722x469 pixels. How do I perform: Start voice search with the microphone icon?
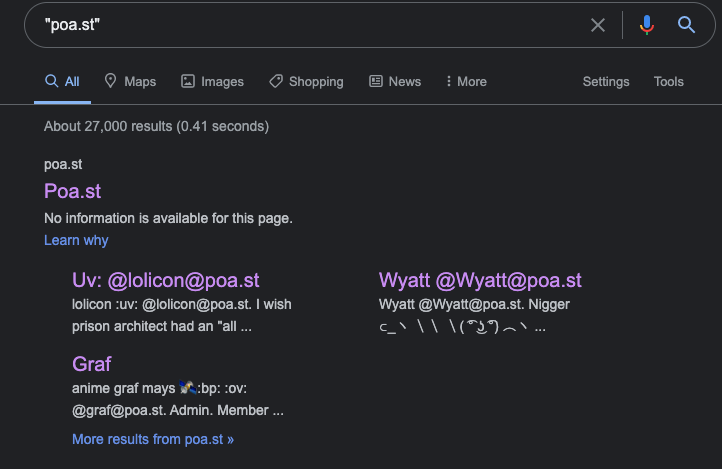(x=646, y=25)
